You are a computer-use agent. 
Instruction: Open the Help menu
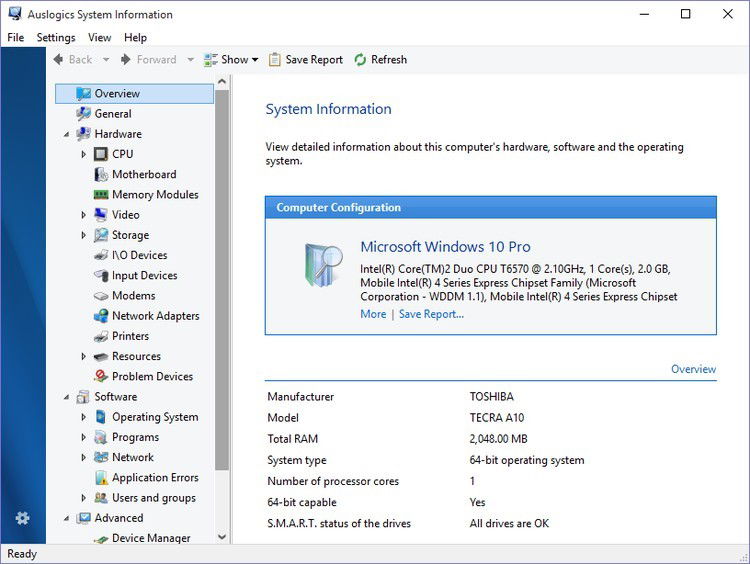point(135,37)
